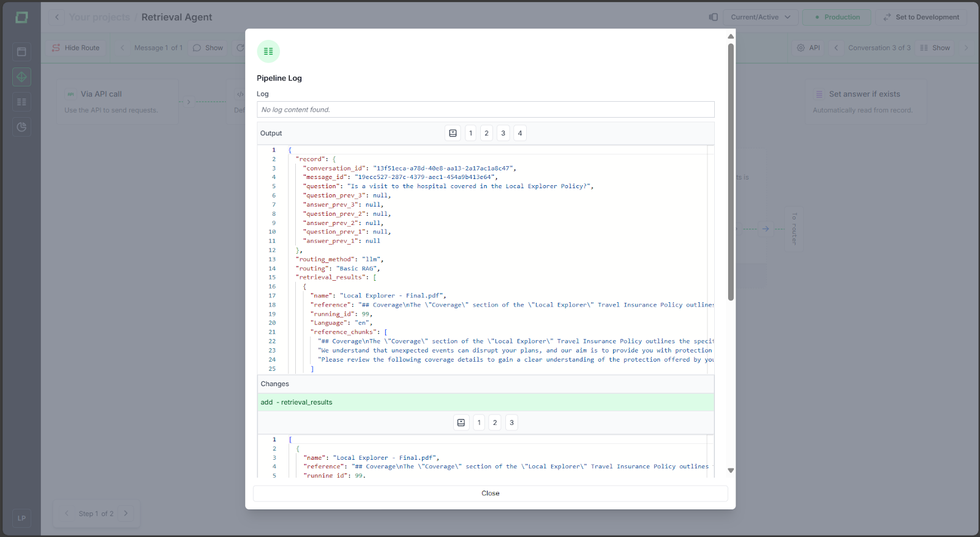
Task: Click the Via API call node title
Action: 101,94
